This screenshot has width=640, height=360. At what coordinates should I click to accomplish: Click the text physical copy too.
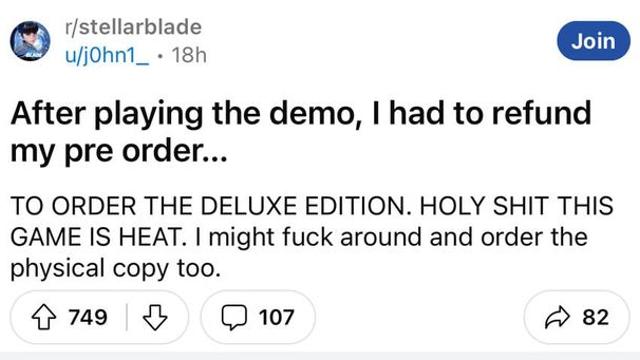(116, 269)
